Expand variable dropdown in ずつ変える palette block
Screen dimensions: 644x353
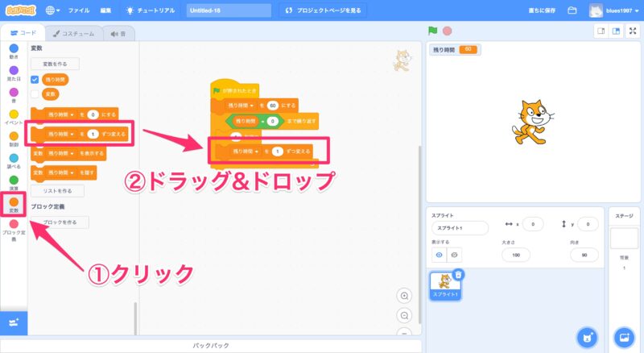(x=72, y=133)
